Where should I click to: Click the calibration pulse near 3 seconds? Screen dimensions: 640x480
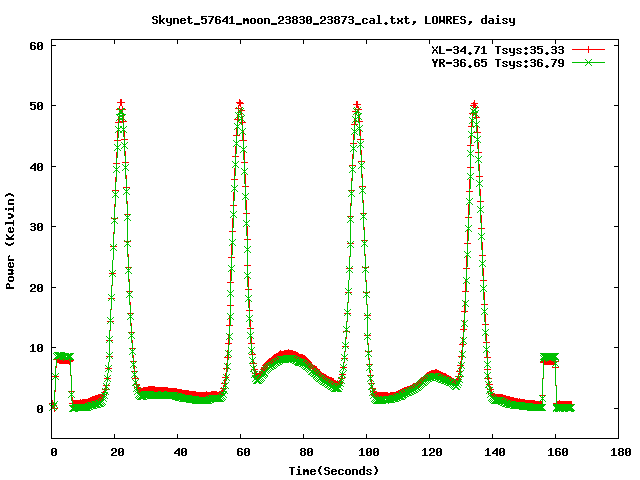pyautogui.click(x=63, y=358)
